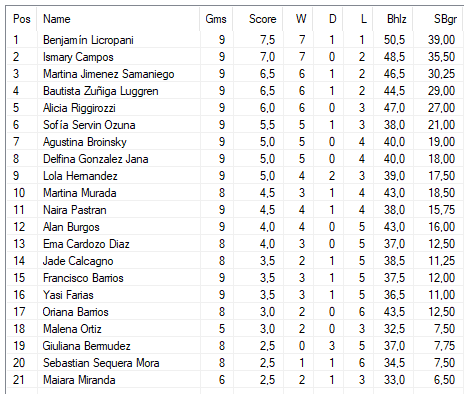Click the Name column header
464x394 pixels.
118,19
